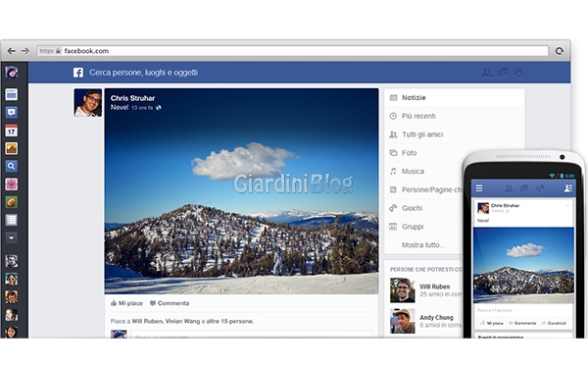Image resolution: width=588 pixels, height=366 pixels.
Task: Open photos icon in left sidebar
Action: [11, 148]
